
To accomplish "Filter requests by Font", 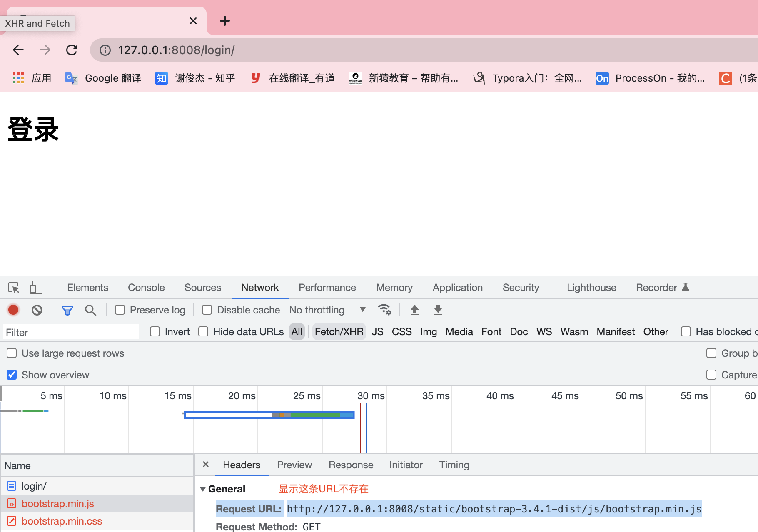I will [491, 332].
